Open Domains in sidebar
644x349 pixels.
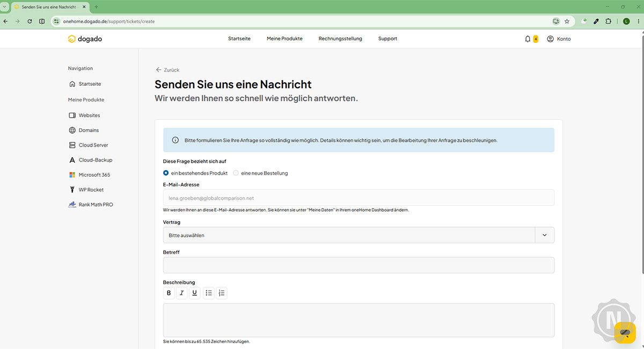84,130
